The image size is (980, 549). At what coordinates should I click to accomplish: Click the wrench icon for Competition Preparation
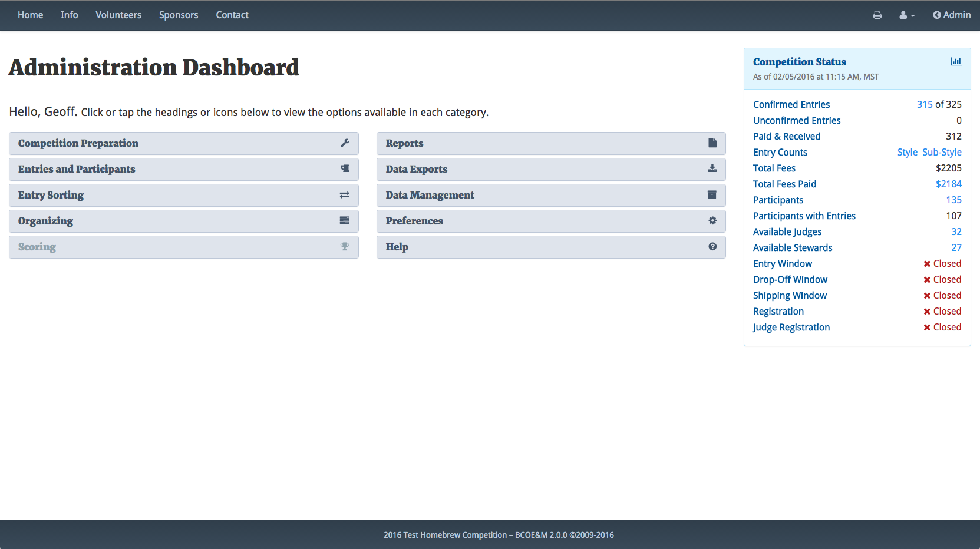click(345, 143)
